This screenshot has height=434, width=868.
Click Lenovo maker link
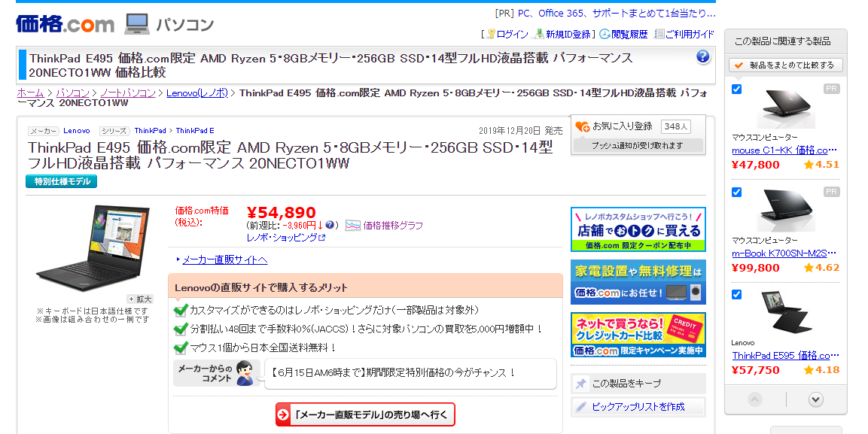[76, 131]
